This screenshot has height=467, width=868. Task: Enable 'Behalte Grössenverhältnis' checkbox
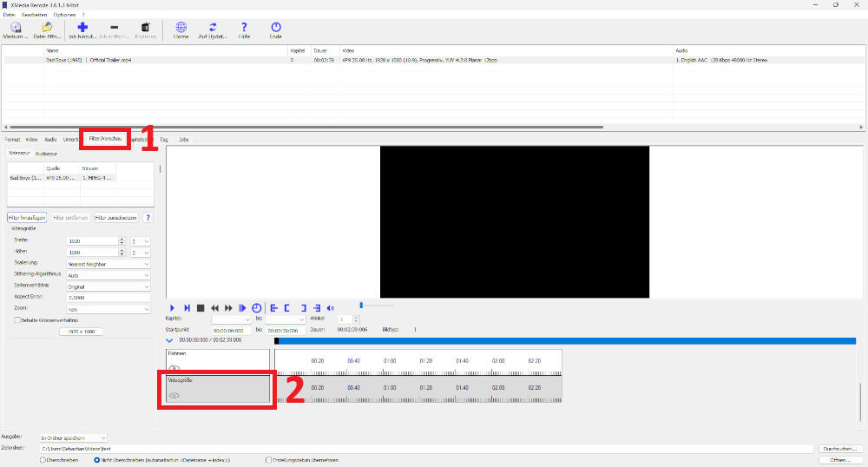17,319
